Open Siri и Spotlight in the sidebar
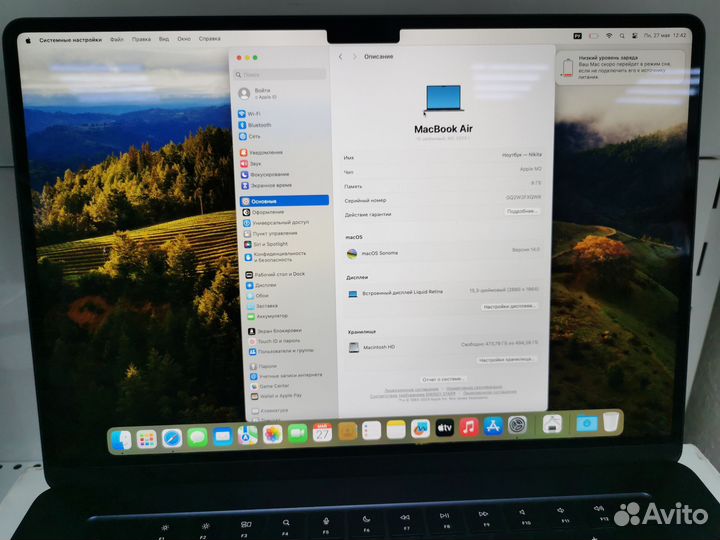 coord(266,244)
